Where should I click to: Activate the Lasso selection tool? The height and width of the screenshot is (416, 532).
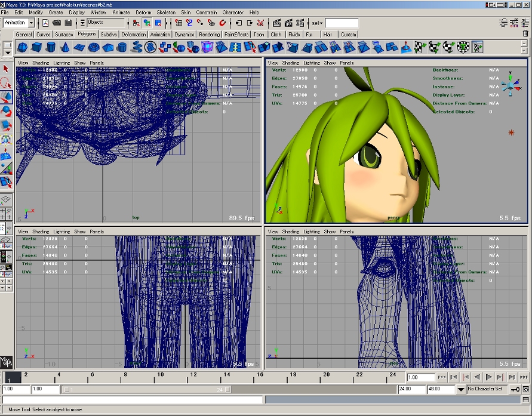click(7, 83)
